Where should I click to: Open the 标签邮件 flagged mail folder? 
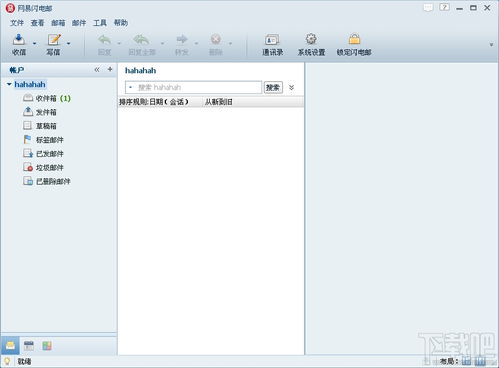(43, 140)
